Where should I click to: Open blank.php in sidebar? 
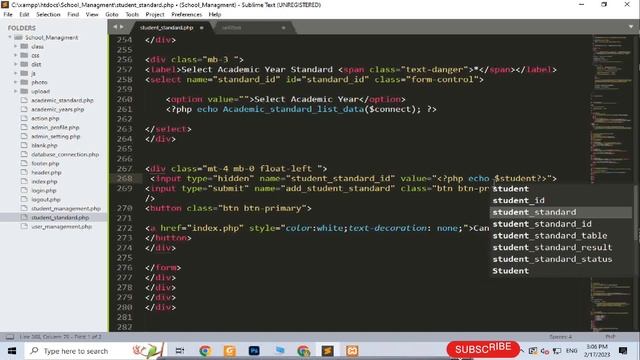coord(44,145)
